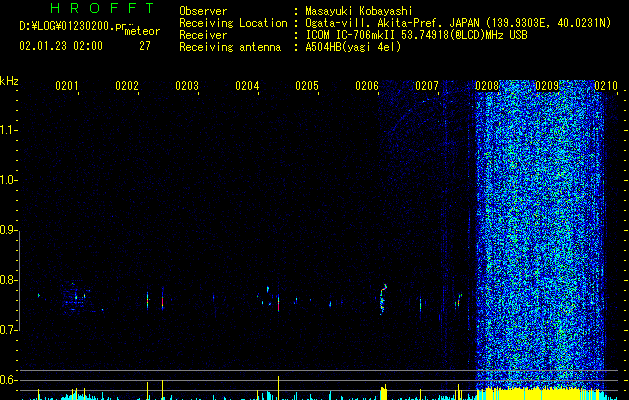Click the Observer label
629x400 pixels.
pyautogui.click(x=203, y=11)
